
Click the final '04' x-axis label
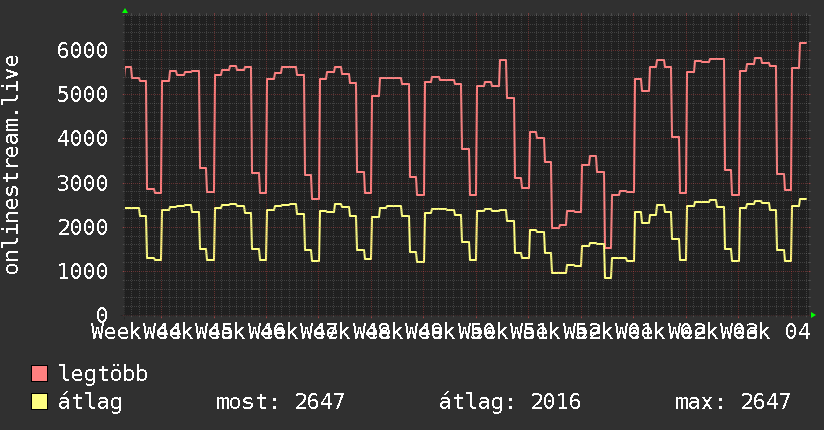click(x=798, y=332)
